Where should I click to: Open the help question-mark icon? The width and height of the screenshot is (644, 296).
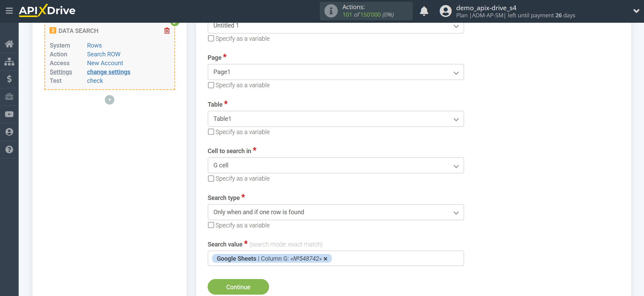click(9, 149)
